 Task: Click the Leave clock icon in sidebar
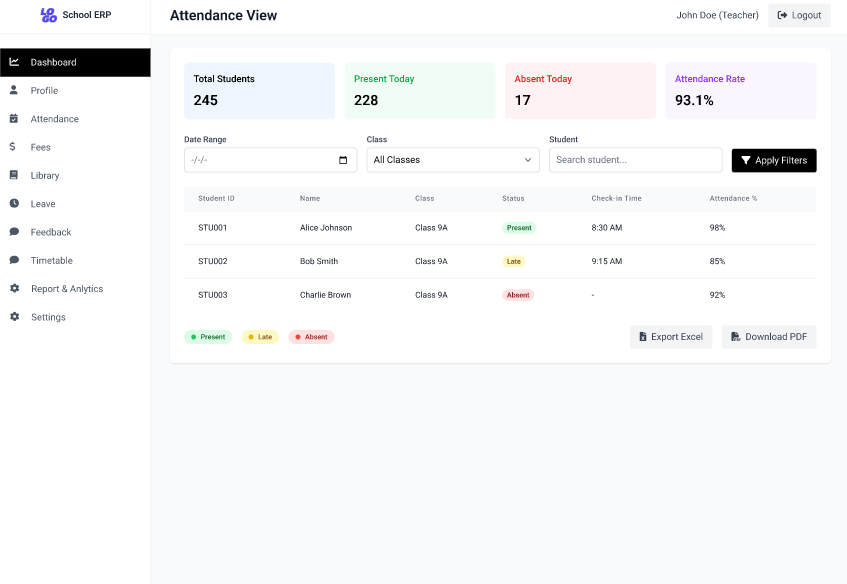tap(14, 203)
